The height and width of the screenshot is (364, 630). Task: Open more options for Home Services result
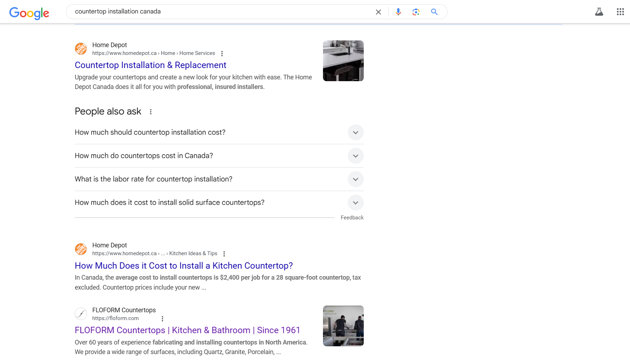click(x=222, y=54)
